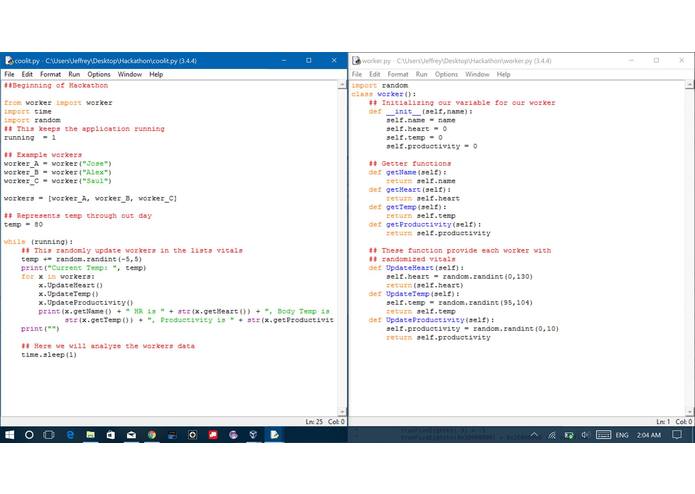
Task: Open Help menu in coolit.py window
Action: [x=156, y=74]
